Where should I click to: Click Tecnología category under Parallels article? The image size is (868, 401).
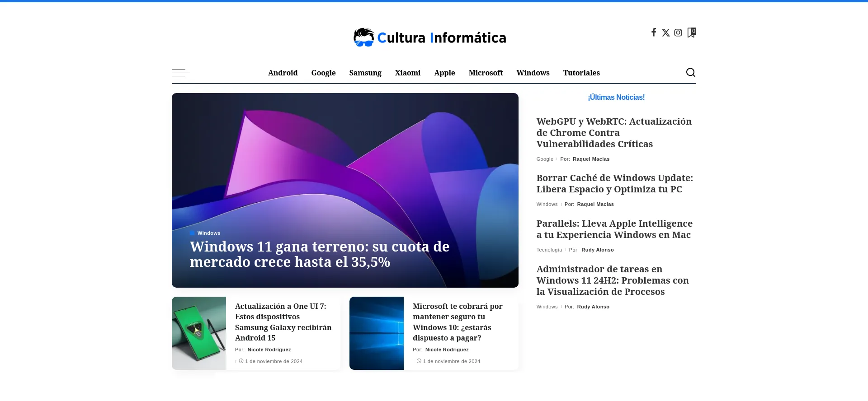point(549,250)
